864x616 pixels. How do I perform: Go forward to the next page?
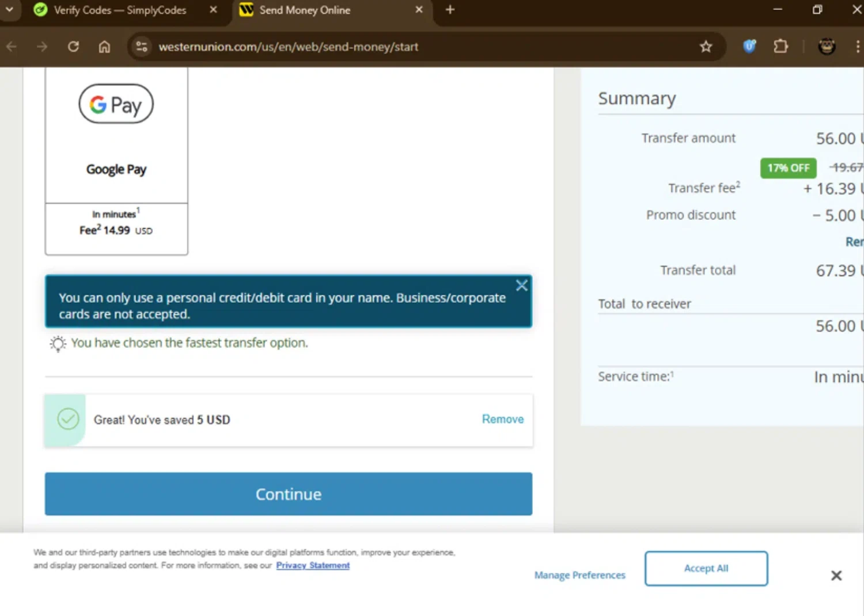coord(42,47)
